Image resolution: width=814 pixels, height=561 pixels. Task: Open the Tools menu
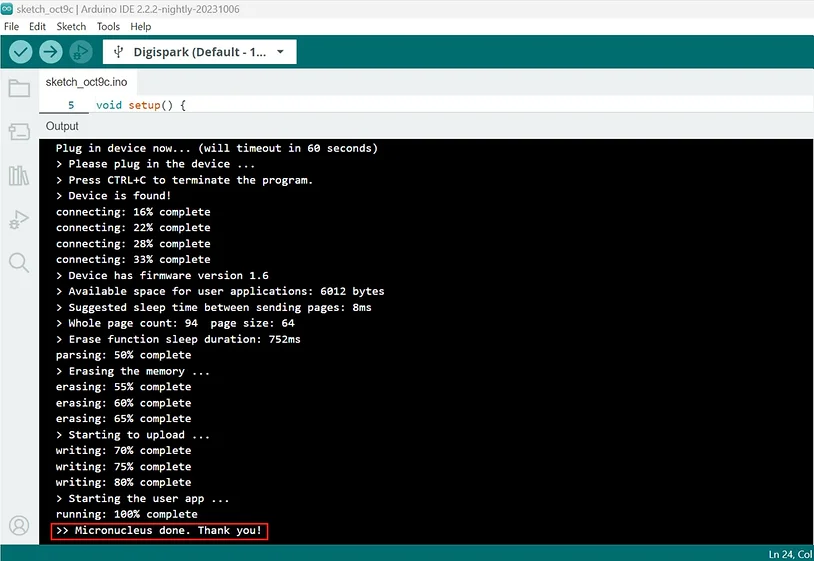tap(108, 26)
